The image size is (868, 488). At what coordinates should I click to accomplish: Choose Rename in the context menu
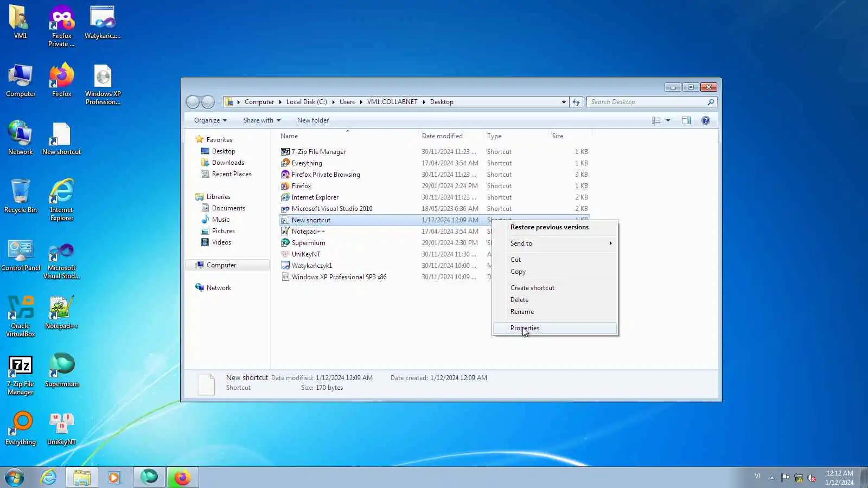(555, 312)
